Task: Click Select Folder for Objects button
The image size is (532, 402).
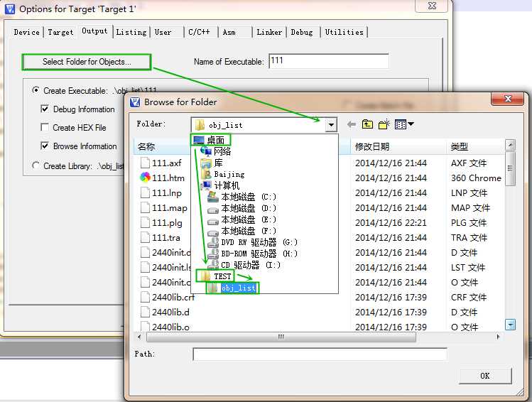Action: [87, 62]
